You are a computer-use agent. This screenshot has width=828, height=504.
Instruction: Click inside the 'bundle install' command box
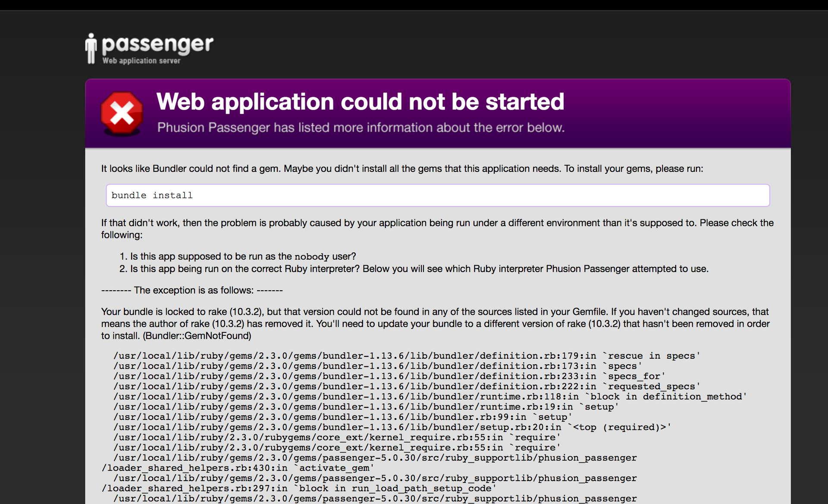[x=438, y=195]
